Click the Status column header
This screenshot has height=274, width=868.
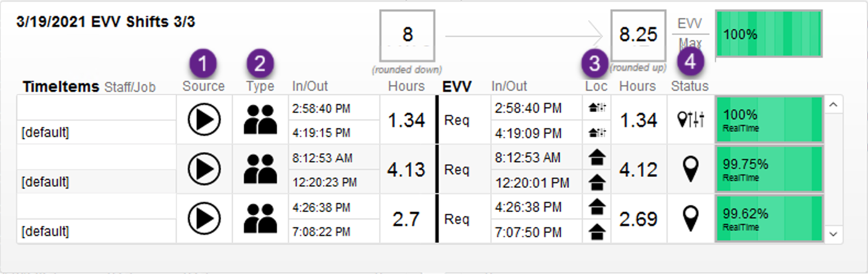(690, 86)
